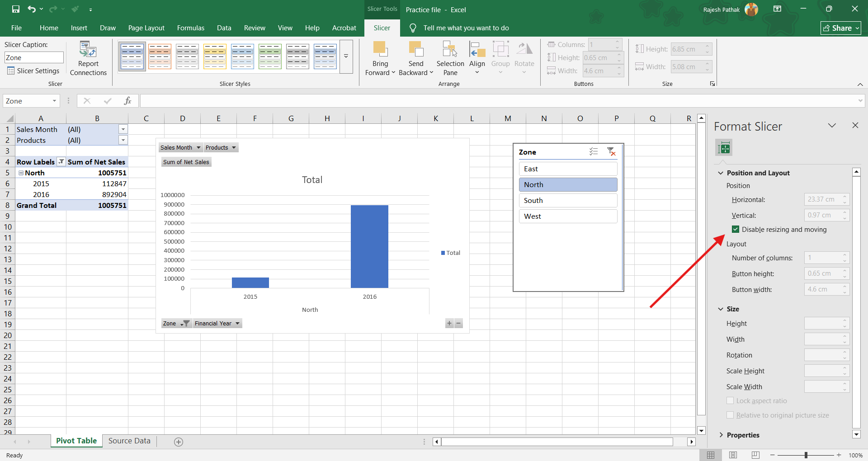Click the Share button
Image resolution: width=868 pixels, height=461 pixels.
[x=840, y=28]
